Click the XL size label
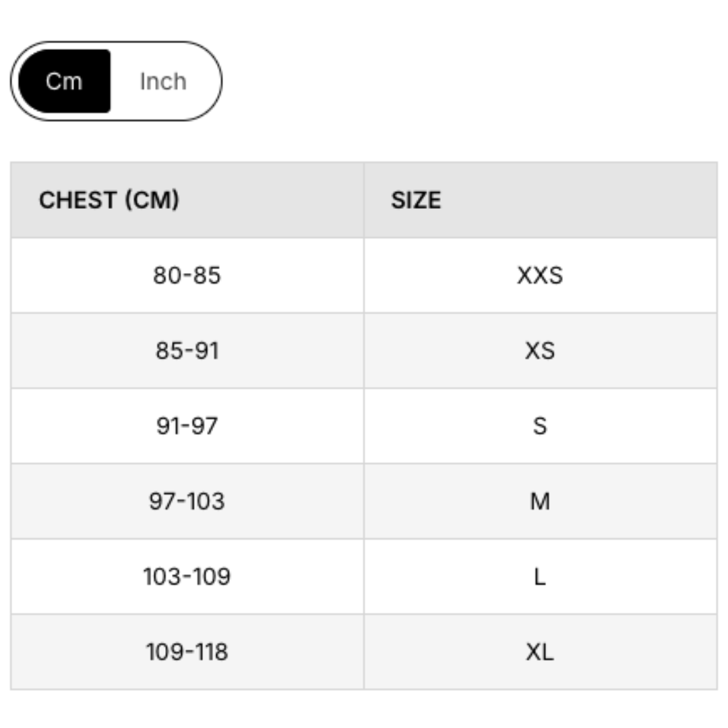 [x=541, y=652]
